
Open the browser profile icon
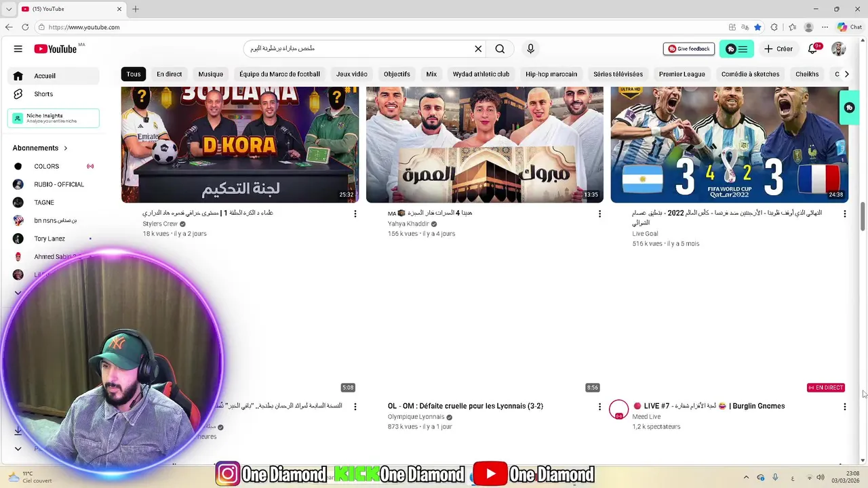pos(808,27)
